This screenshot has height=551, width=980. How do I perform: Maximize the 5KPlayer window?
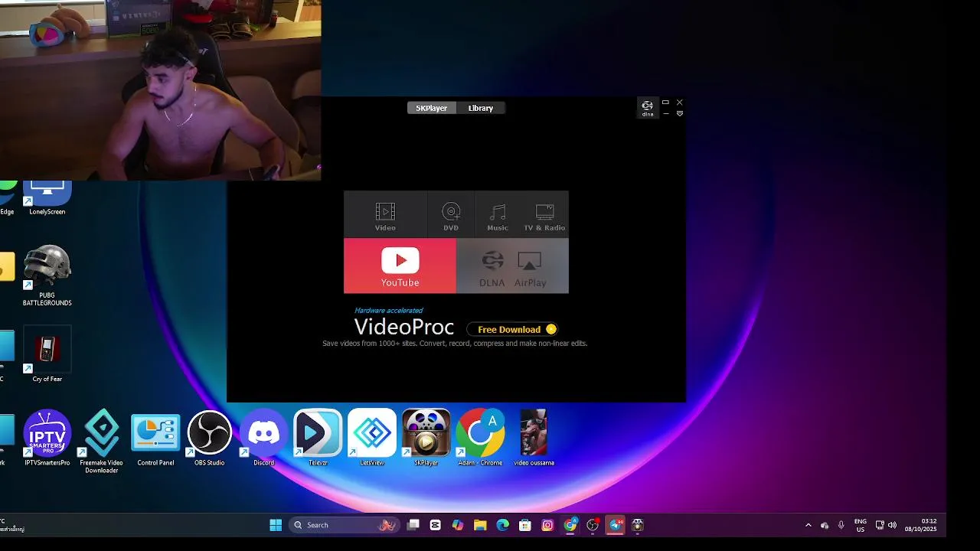click(665, 102)
